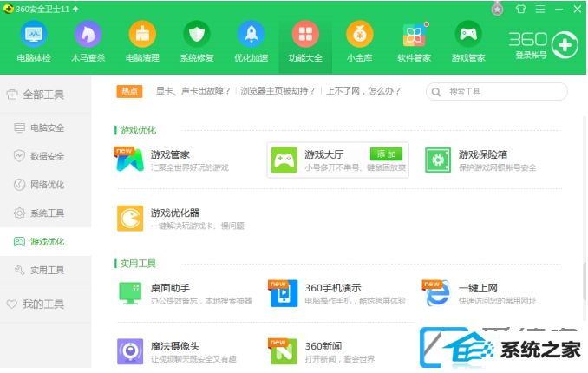Image resolution: width=588 pixels, height=373 pixels.
Task: Open the skin shirt icon
Action: pos(520,9)
